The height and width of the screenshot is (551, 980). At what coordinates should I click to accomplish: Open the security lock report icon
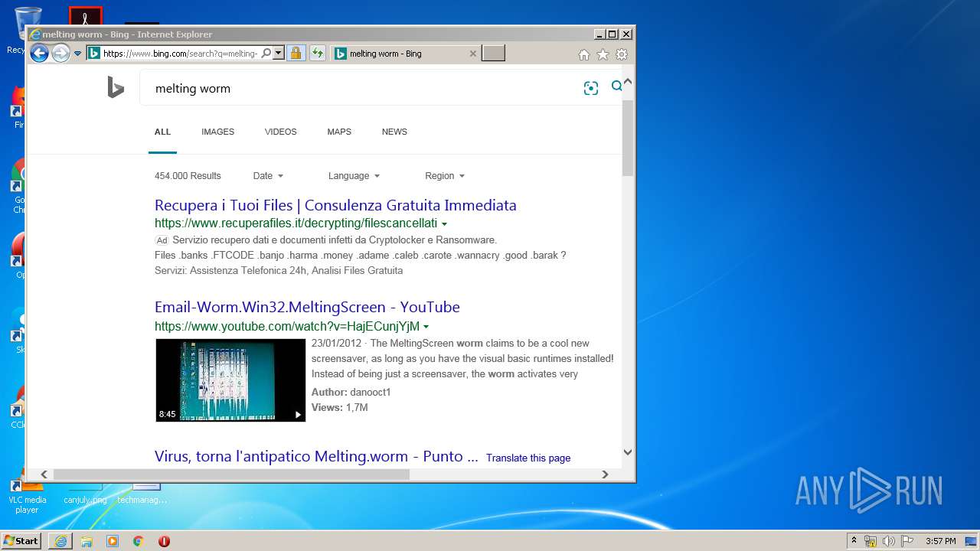click(296, 53)
